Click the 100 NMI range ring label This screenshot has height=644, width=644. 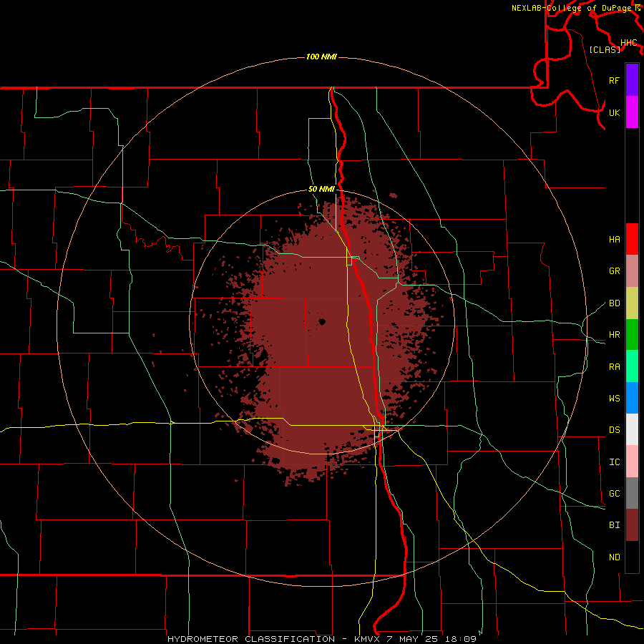pyautogui.click(x=321, y=57)
